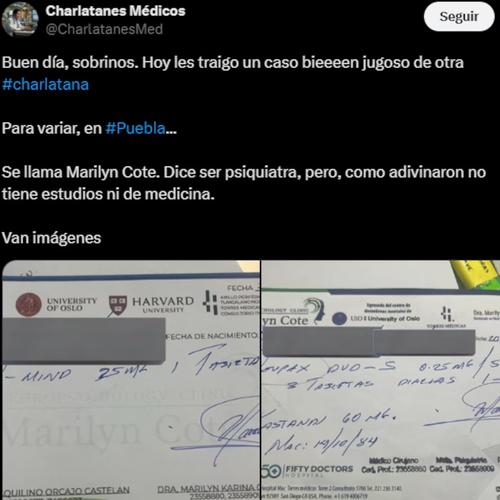
Task: Click the yellow highlighter in the image corner
Action: [x=476, y=274]
